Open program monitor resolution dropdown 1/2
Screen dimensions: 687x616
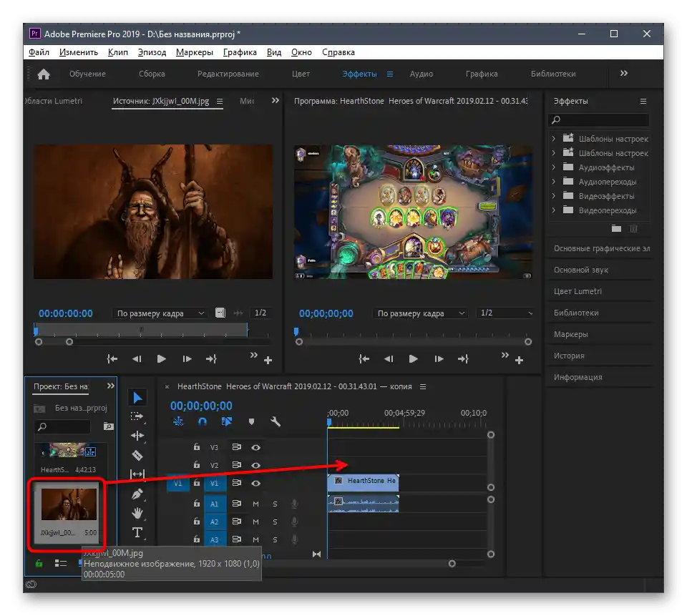(505, 313)
